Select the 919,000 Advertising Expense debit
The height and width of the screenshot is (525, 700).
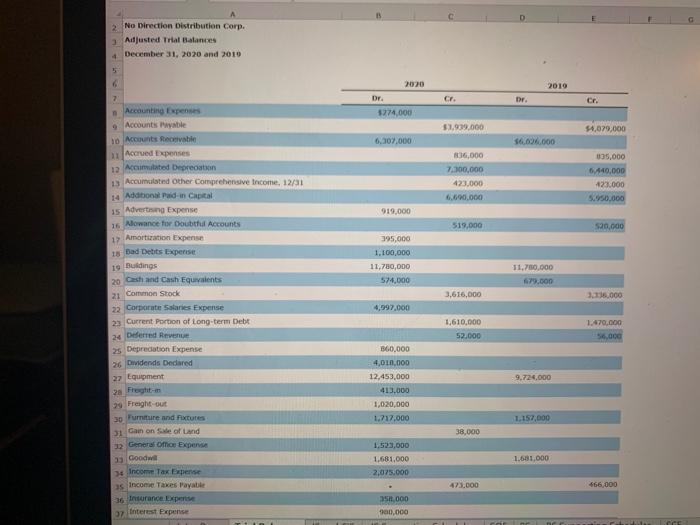click(396, 211)
